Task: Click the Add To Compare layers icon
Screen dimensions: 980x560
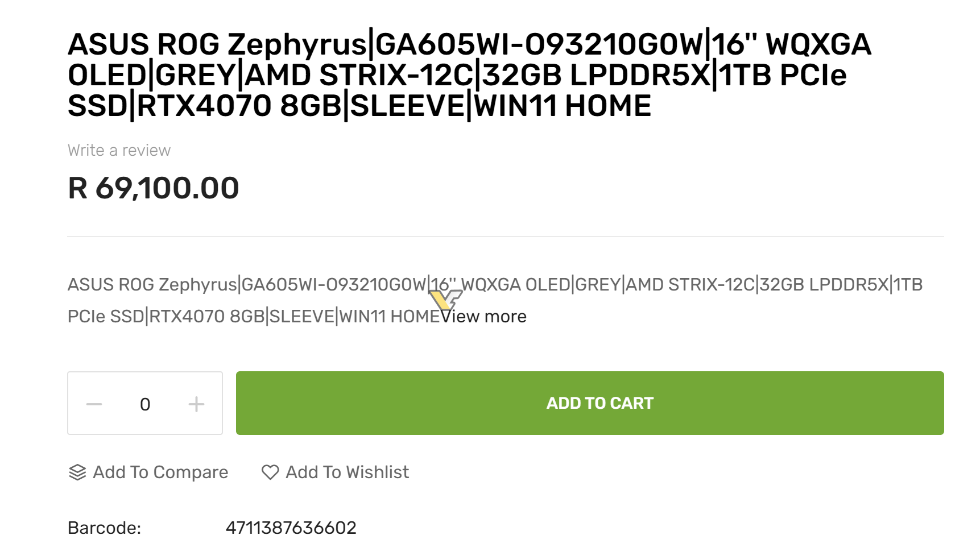Action: pos(77,472)
